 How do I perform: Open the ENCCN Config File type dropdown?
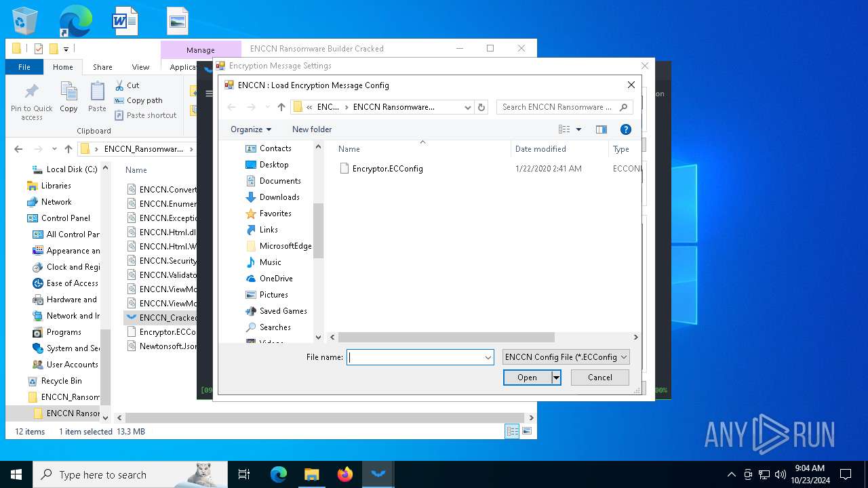coord(566,357)
